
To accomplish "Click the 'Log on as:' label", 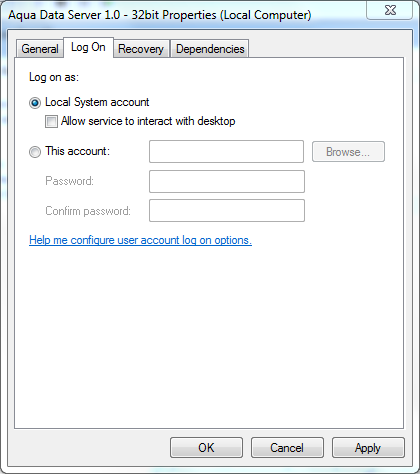I will 54,77.
